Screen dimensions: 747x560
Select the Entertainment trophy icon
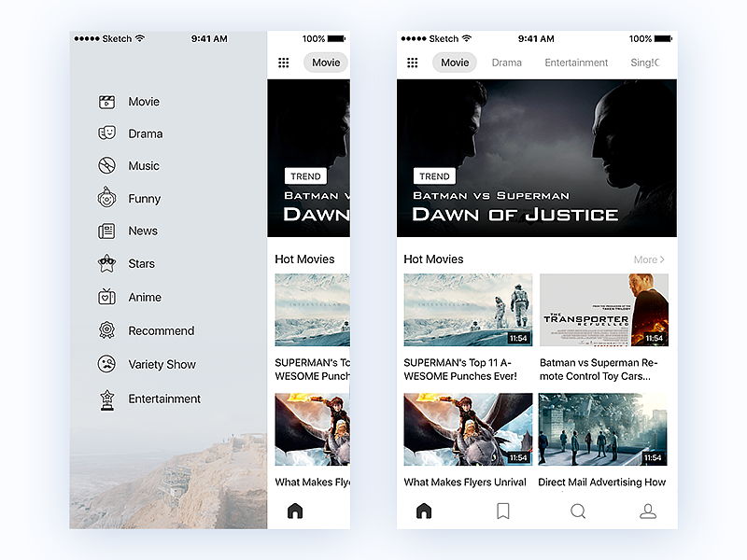[107, 400]
